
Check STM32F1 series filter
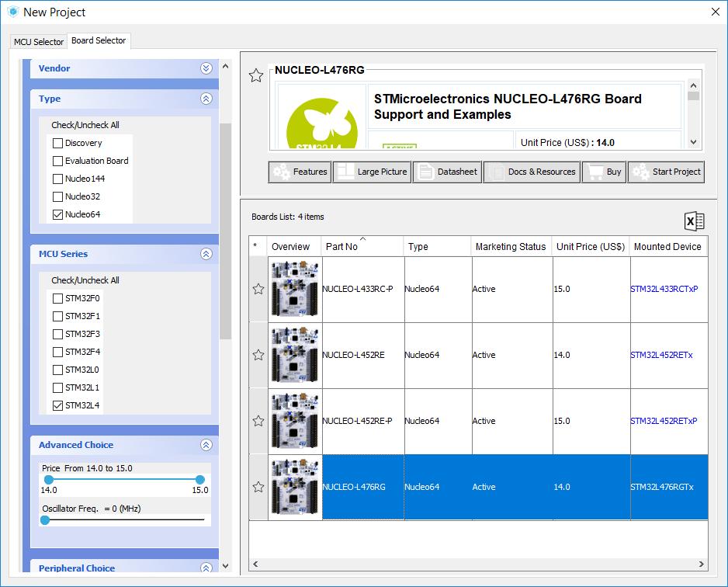coord(57,316)
